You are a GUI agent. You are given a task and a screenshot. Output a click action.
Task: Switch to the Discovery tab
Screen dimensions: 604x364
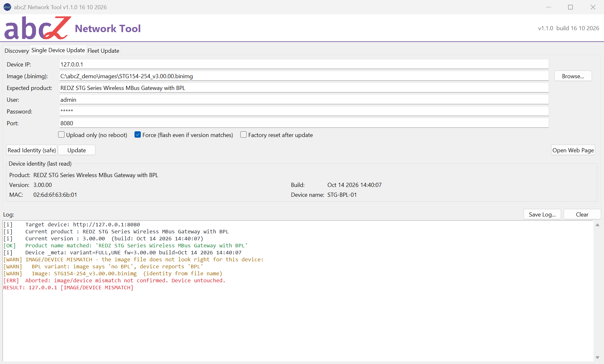tap(17, 51)
